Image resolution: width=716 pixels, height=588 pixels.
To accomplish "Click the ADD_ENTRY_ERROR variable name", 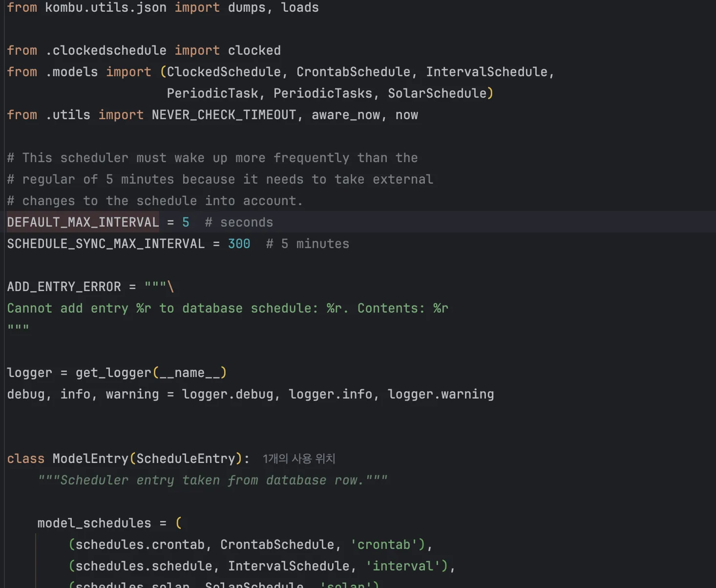I will click(x=64, y=286).
